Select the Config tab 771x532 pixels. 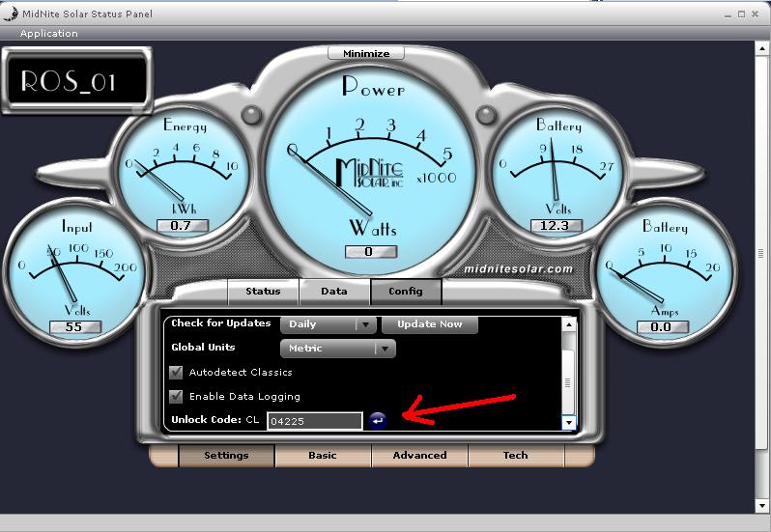click(x=406, y=292)
